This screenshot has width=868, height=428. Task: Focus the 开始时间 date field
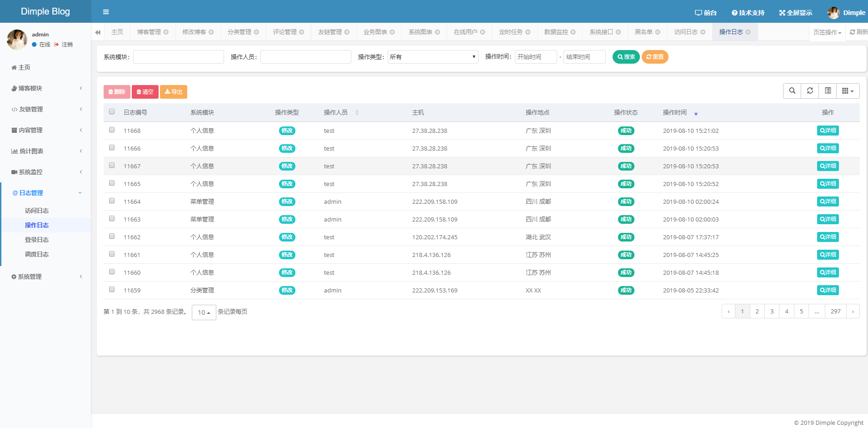[x=536, y=57]
